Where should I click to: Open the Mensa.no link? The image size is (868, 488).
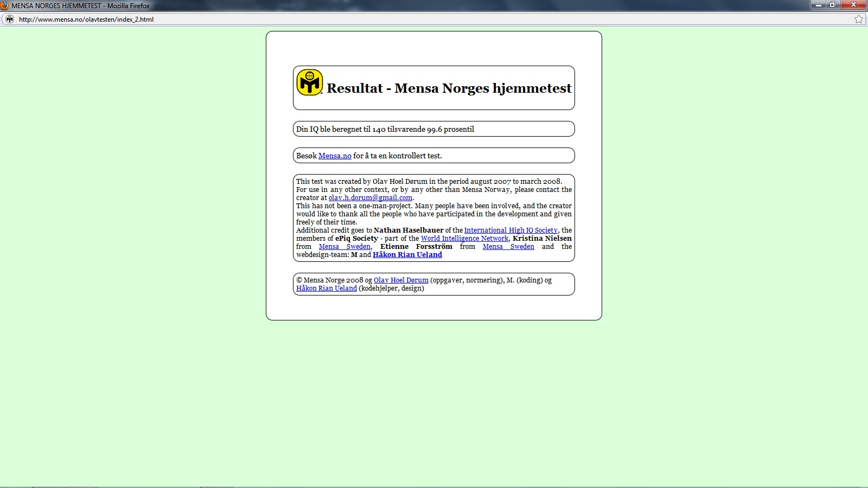coord(335,156)
